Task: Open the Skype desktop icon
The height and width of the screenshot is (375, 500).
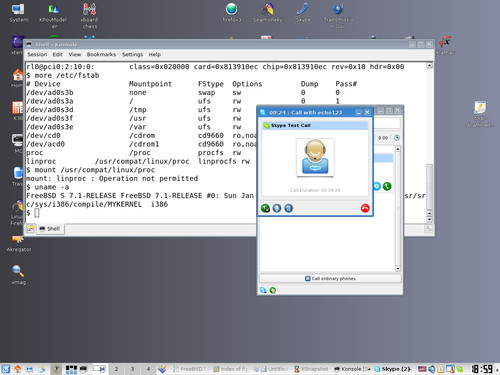Action: click(x=303, y=13)
